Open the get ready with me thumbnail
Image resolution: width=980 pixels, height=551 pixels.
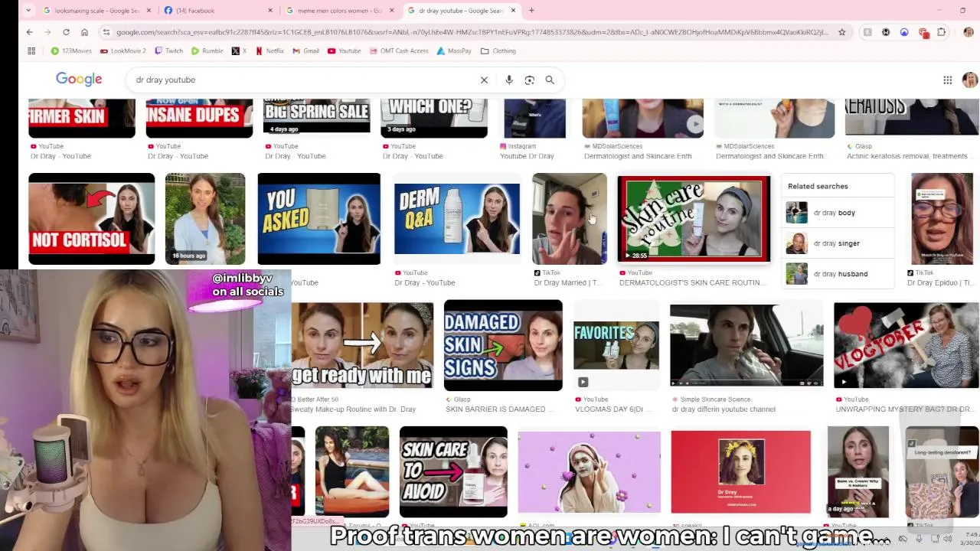point(362,345)
